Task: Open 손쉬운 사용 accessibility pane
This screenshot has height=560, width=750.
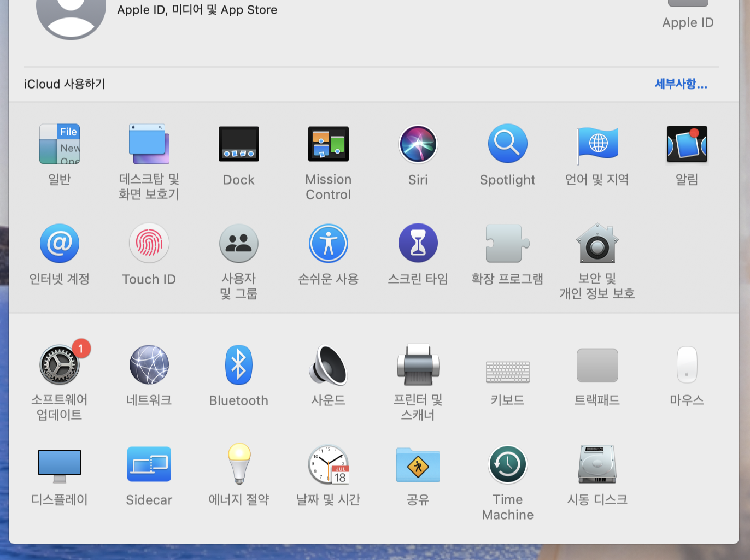Action: pyautogui.click(x=329, y=244)
